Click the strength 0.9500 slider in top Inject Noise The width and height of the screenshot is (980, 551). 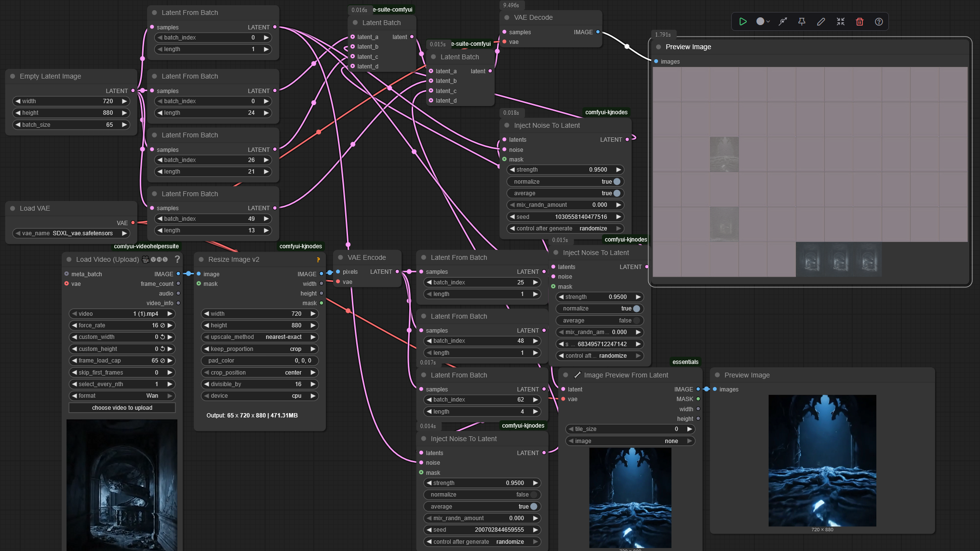click(565, 170)
